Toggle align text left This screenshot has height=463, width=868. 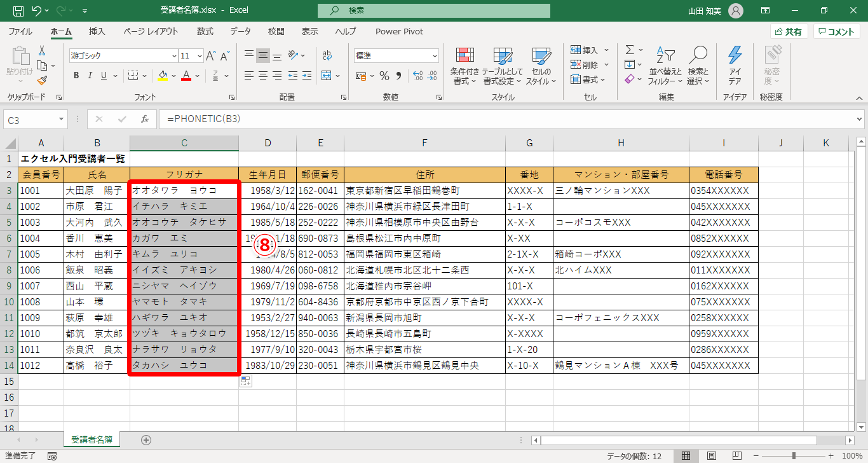pyautogui.click(x=249, y=76)
